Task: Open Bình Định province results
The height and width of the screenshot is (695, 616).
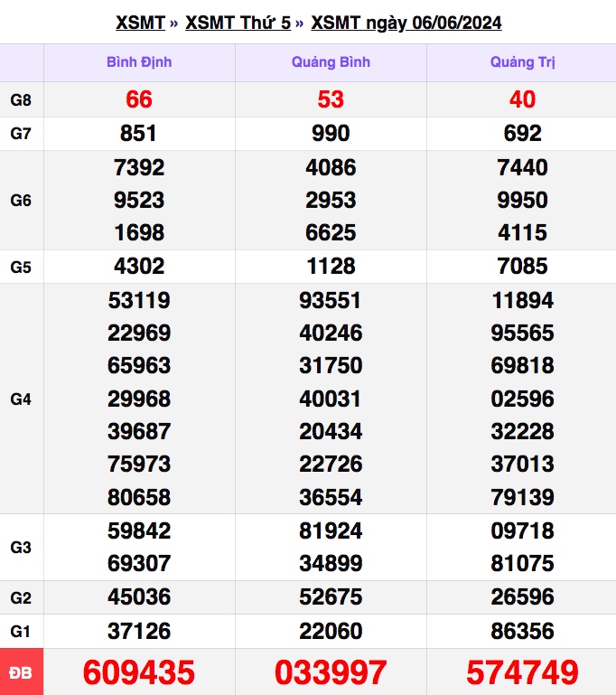Action: (x=139, y=62)
